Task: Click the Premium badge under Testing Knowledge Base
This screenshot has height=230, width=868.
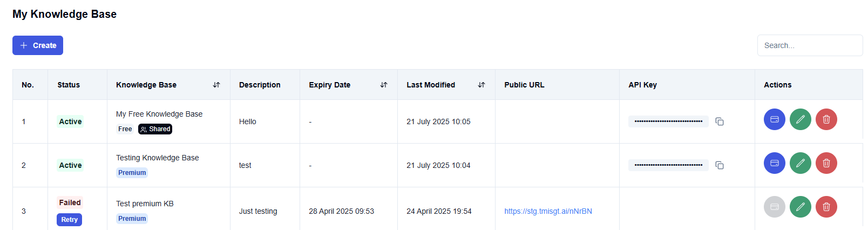Action: pos(132,173)
